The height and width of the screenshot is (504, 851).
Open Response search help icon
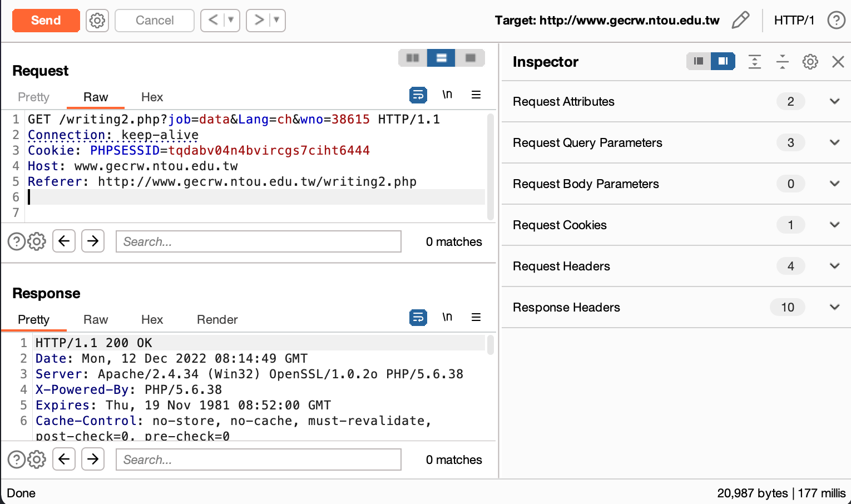tap(16, 459)
